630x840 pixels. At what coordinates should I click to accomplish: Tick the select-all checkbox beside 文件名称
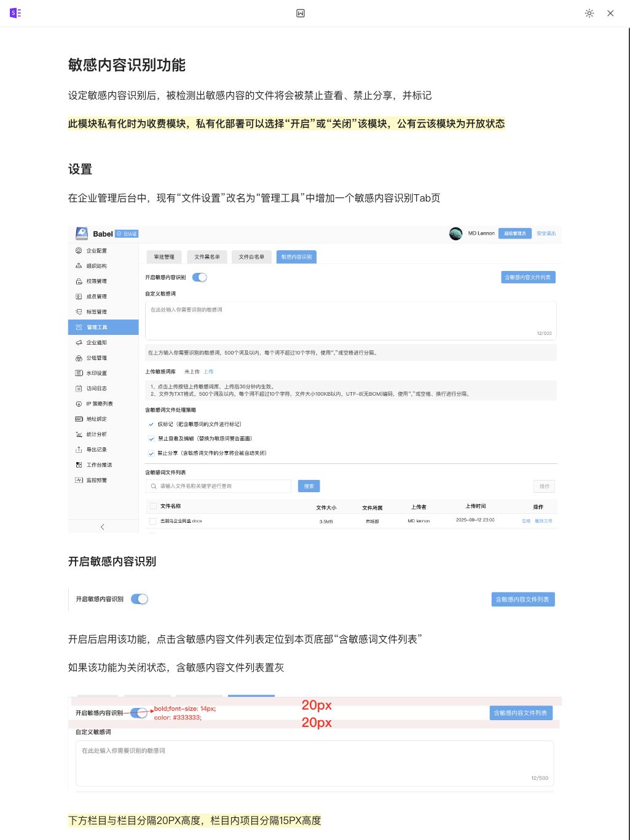click(152, 506)
